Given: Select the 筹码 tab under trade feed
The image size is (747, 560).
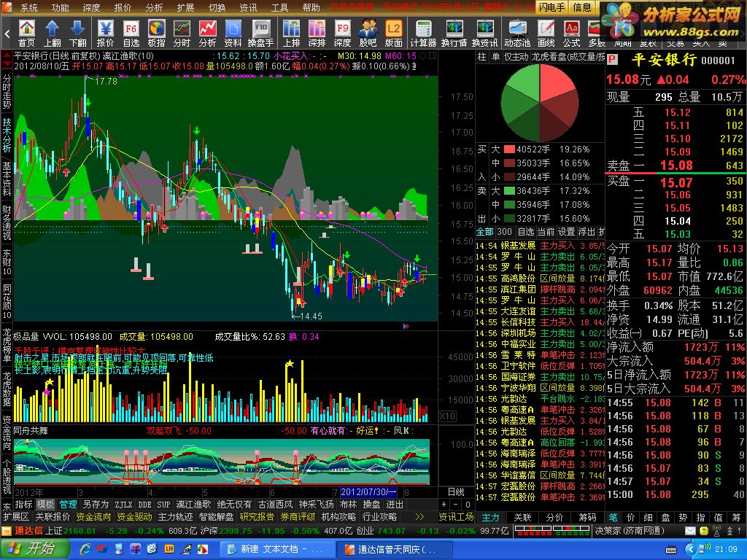Looking at the screenshot, I should coord(587,517).
